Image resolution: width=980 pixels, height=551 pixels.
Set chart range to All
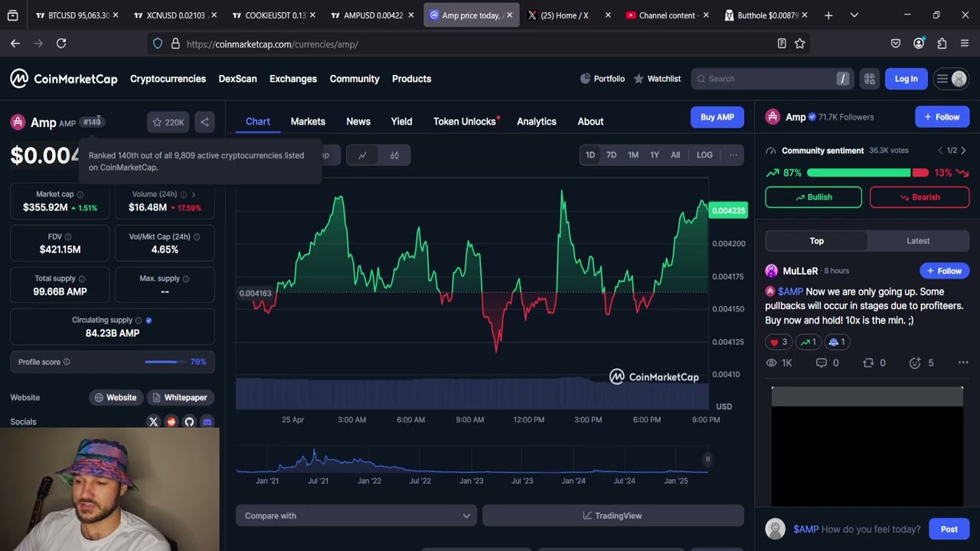click(x=675, y=155)
